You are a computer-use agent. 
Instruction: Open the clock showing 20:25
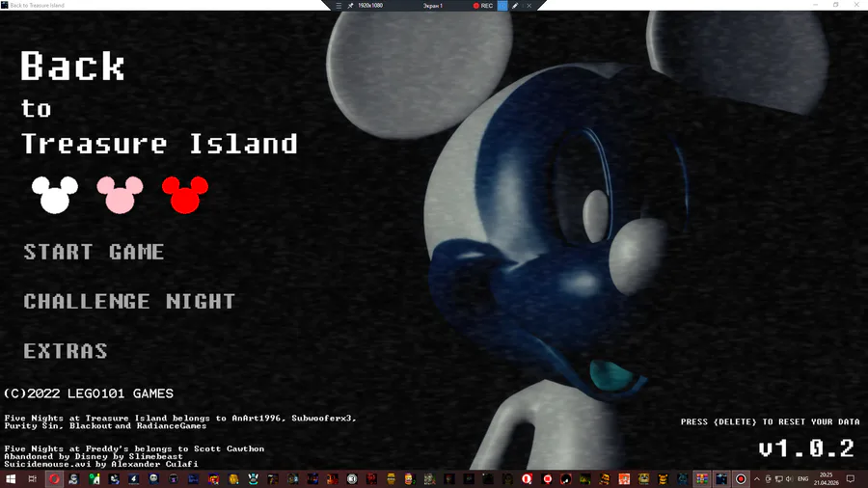coord(827,479)
